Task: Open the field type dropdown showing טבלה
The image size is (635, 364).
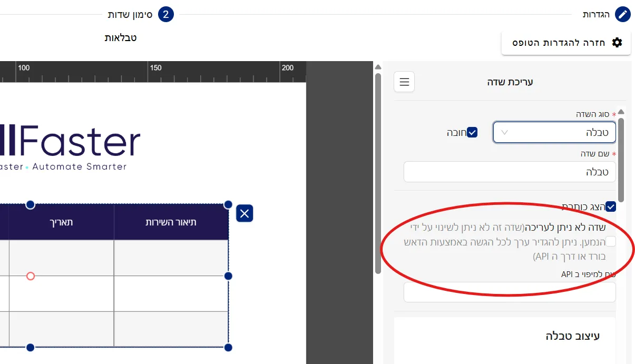Action: [x=554, y=132]
